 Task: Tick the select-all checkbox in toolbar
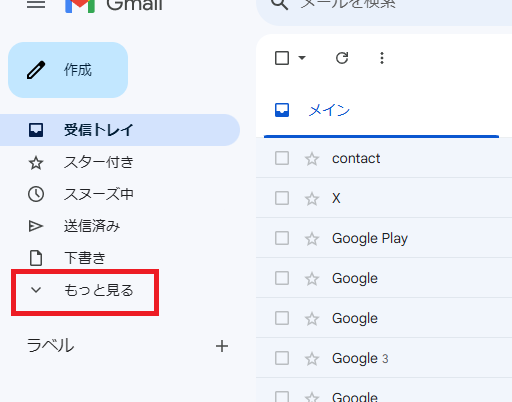282,58
